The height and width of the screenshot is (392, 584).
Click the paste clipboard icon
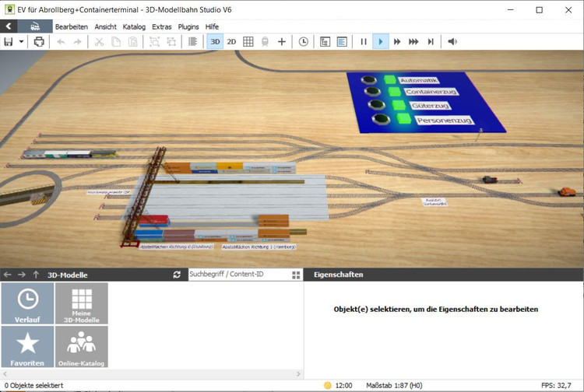point(132,42)
